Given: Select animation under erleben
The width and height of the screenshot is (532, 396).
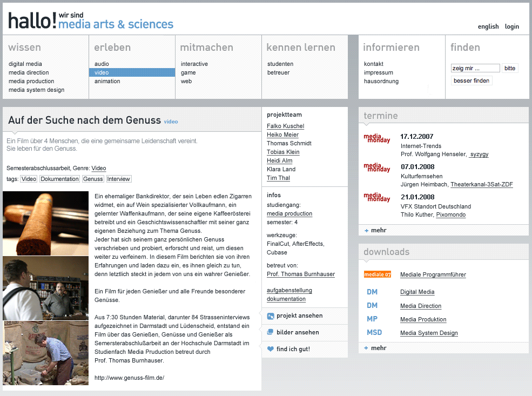Looking at the screenshot, I should (x=107, y=81).
